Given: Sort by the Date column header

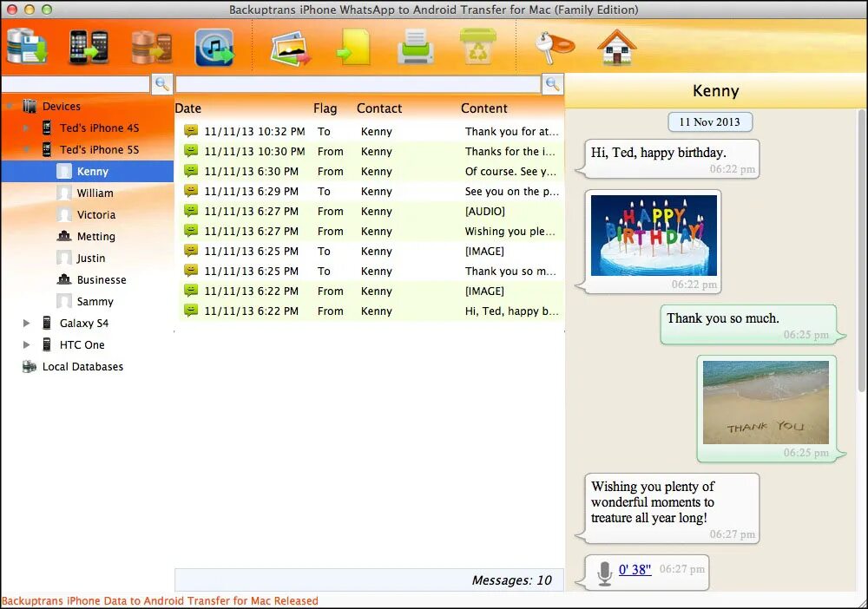Looking at the screenshot, I should [x=188, y=108].
